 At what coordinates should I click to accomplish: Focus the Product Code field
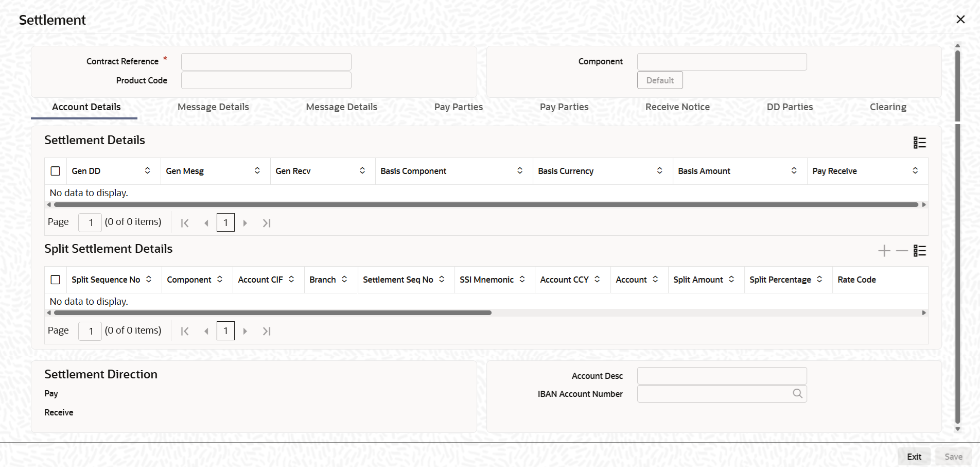point(266,80)
